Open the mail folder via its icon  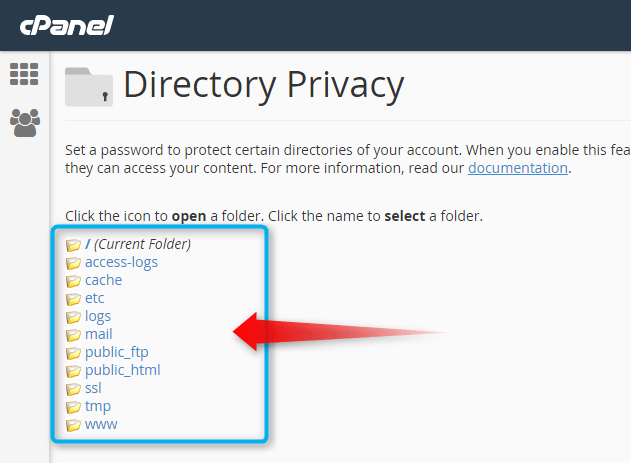(73, 335)
